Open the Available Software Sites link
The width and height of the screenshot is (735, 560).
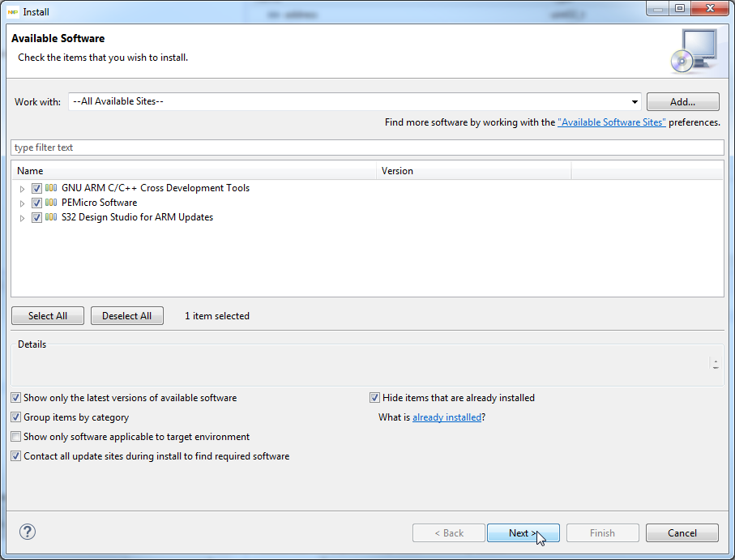pyautogui.click(x=612, y=122)
